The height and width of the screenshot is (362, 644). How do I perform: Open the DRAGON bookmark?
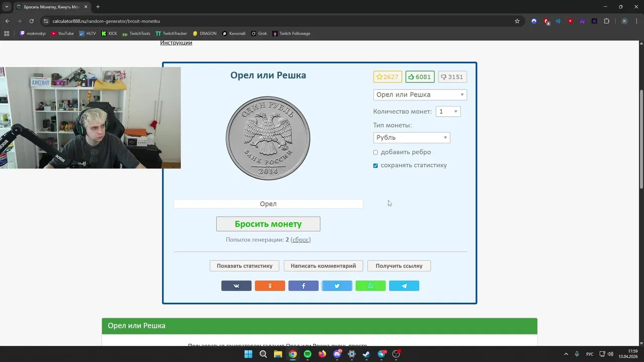coord(204,34)
